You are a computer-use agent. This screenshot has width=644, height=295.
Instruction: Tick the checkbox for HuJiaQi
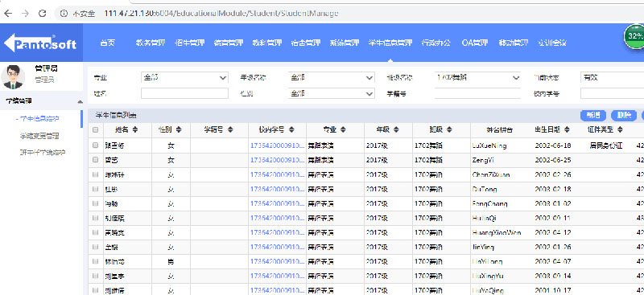95,218
